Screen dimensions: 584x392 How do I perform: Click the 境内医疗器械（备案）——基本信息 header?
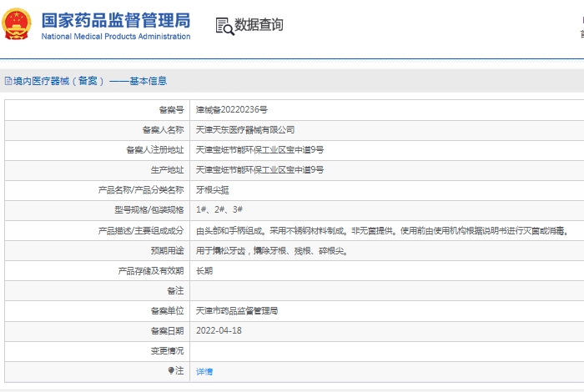pyautogui.click(x=90, y=81)
